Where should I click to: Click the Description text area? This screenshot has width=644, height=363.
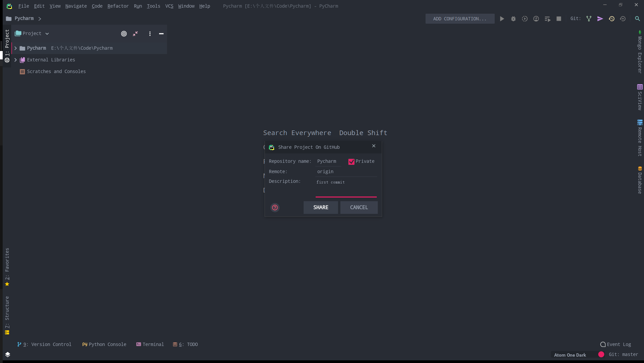click(x=346, y=188)
